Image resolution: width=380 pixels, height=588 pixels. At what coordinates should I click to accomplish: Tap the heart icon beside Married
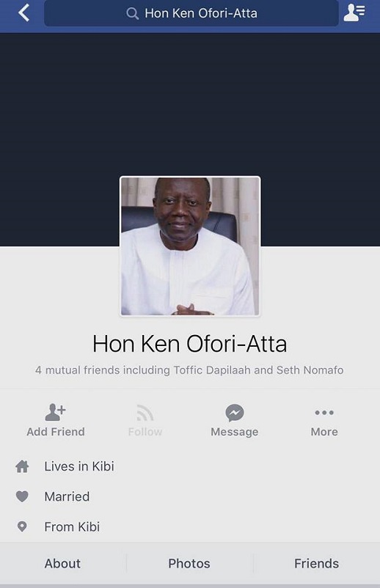22,496
